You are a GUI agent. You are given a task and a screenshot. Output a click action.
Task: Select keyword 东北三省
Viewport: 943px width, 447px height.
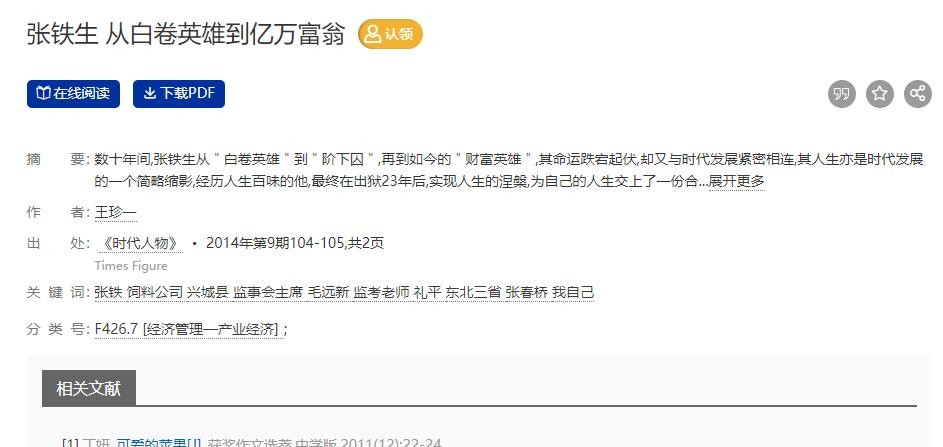[473, 292]
